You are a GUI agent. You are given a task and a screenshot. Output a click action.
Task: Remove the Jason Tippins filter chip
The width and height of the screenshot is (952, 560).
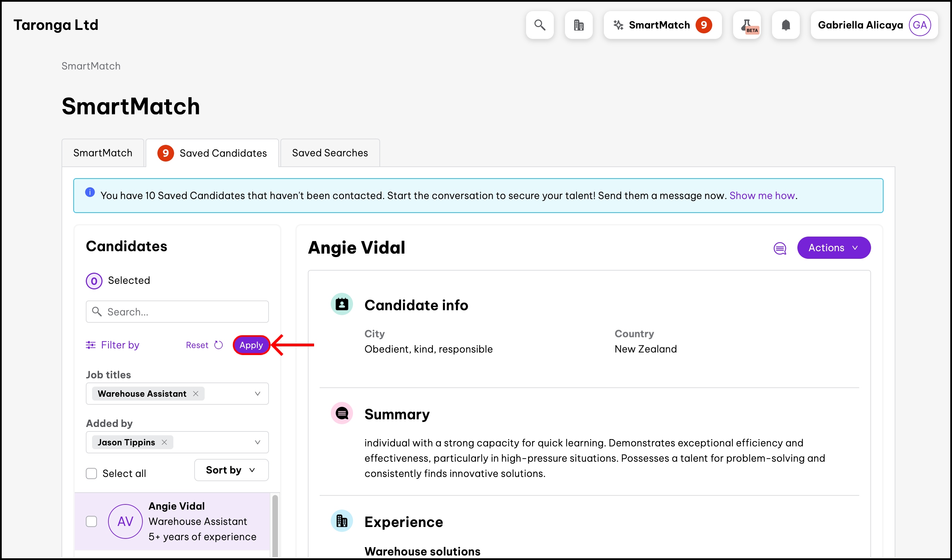[x=164, y=442]
